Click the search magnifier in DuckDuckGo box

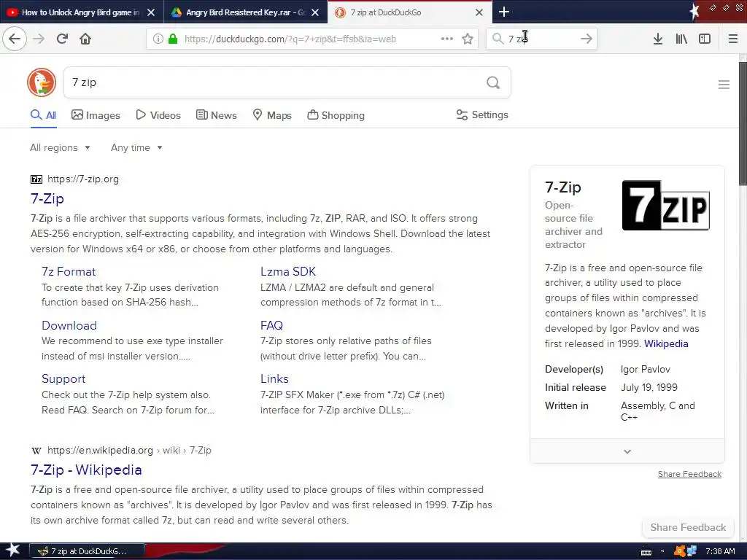[x=493, y=83]
